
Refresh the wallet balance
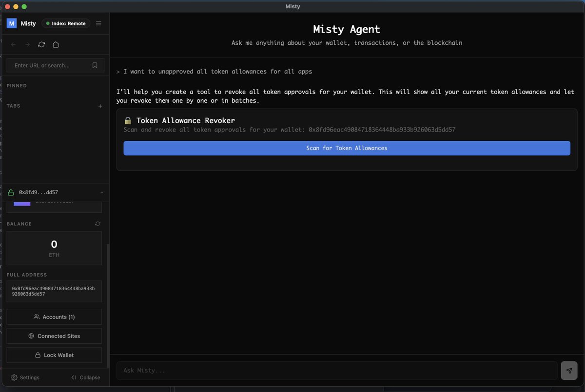coord(97,224)
